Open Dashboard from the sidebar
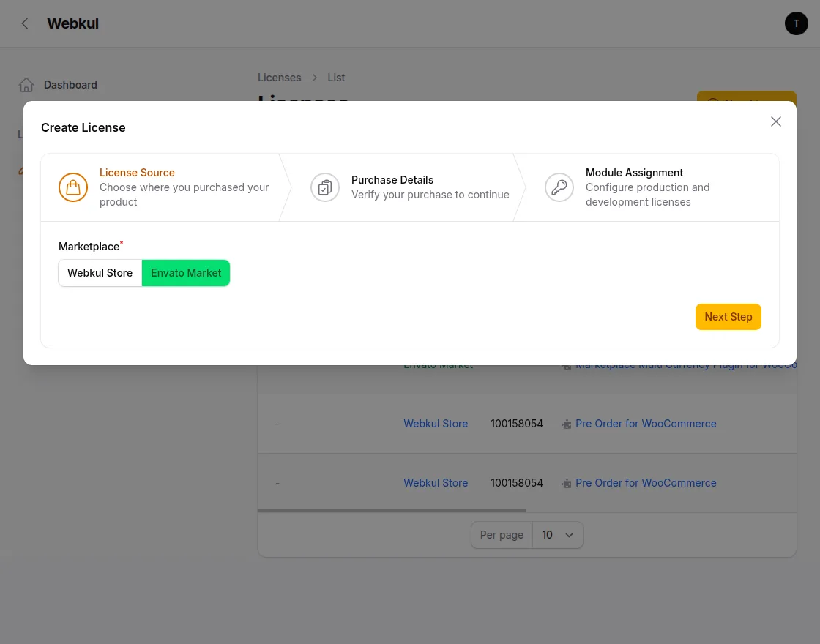 (70, 85)
